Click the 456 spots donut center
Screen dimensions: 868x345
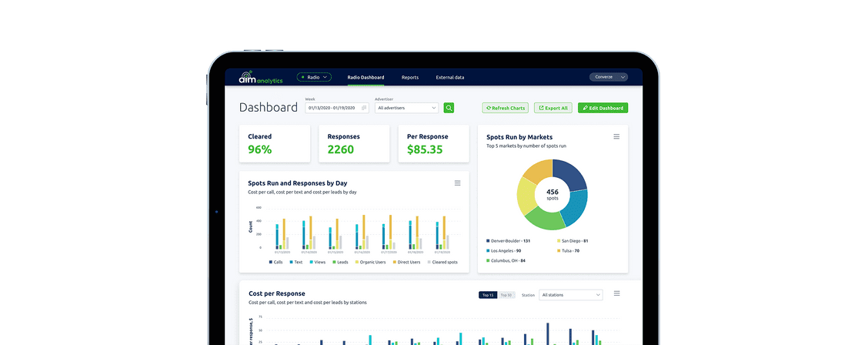[553, 194]
